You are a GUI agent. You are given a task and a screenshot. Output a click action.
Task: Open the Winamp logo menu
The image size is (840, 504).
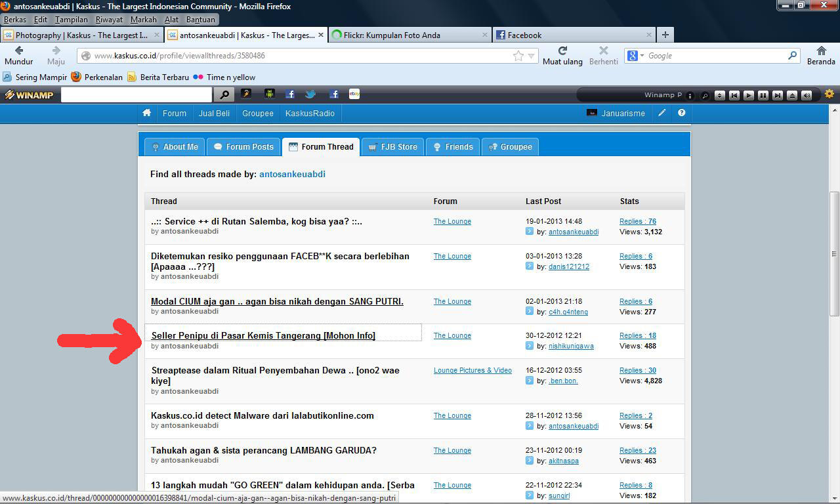[x=30, y=95]
